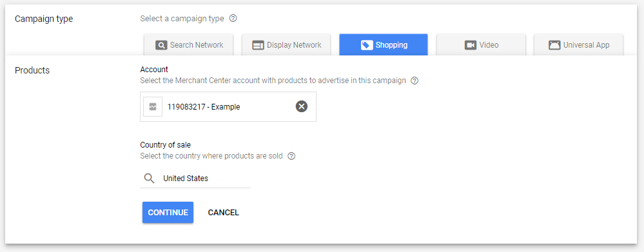Click the Products section label
This screenshot has width=644, height=252.
coord(32,70)
